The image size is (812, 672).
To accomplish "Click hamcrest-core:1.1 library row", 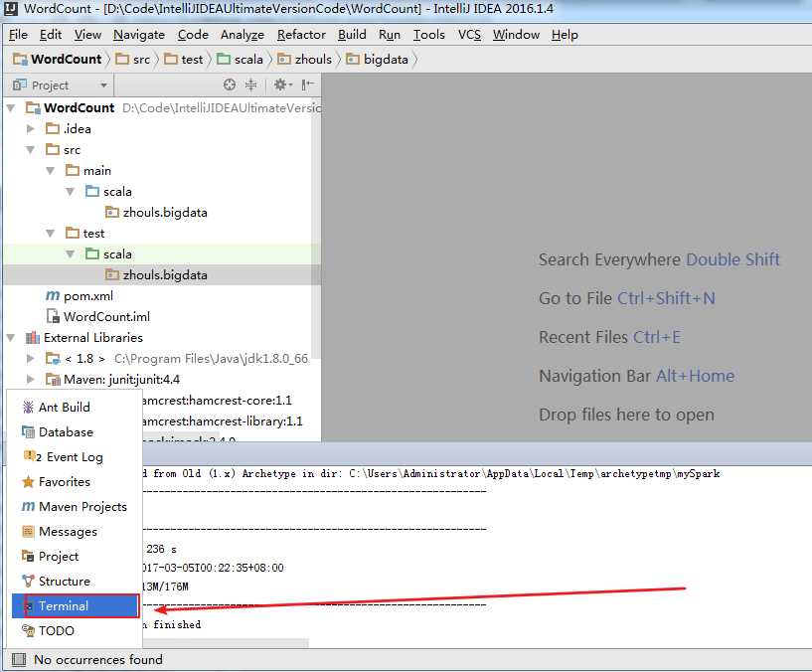I will [218, 401].
